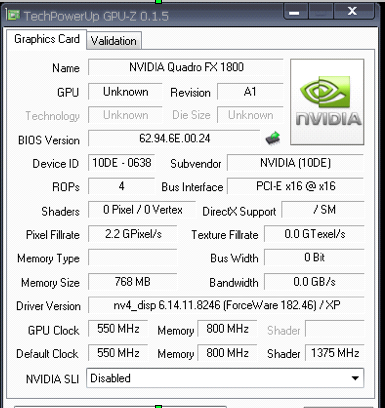Click the ROPs value 4

point(122,186)
